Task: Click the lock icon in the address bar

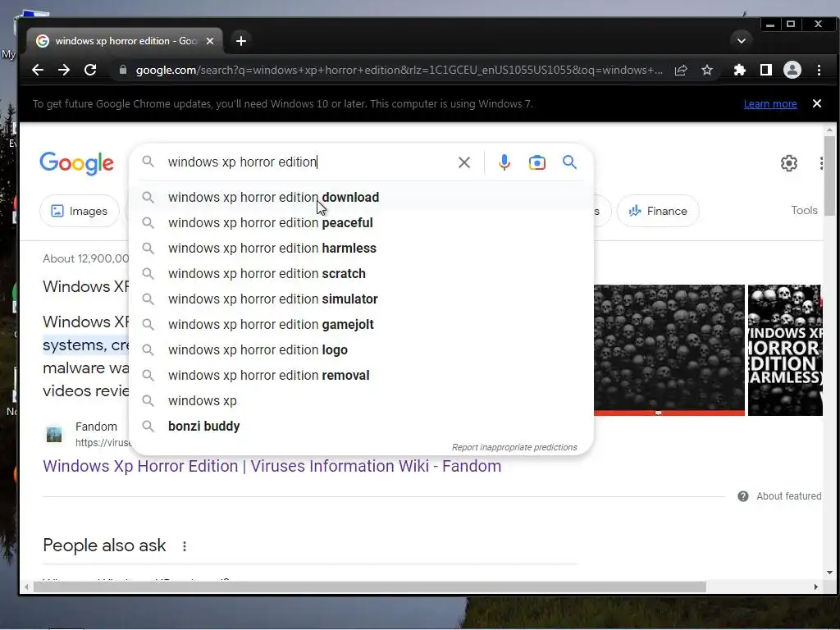Action: (x=123, y=71)
